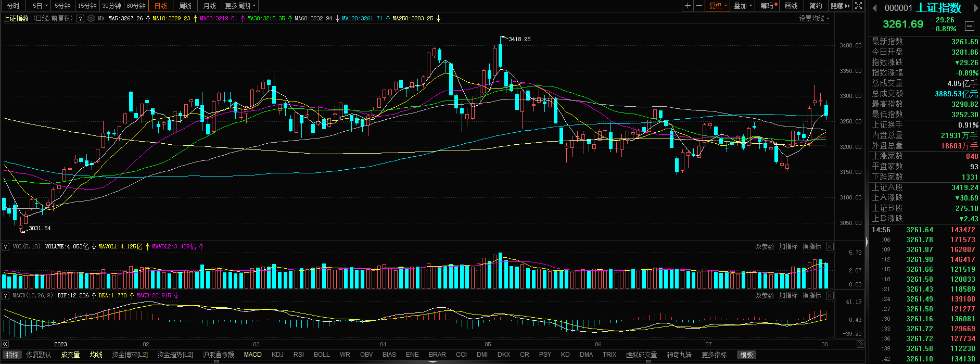Open 叠加 overlay dropdown
Screen dimensions: 980x364
point(743,6)
